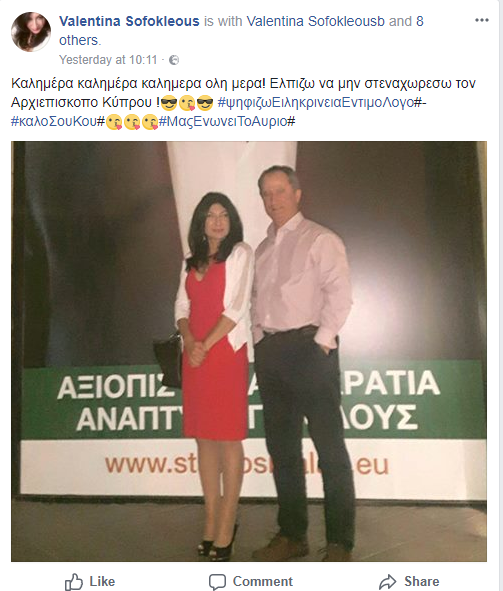This screenshot has width=503, height=591.
Task: Click the first sunglasses emoji in post
Action: pos(169,103)
